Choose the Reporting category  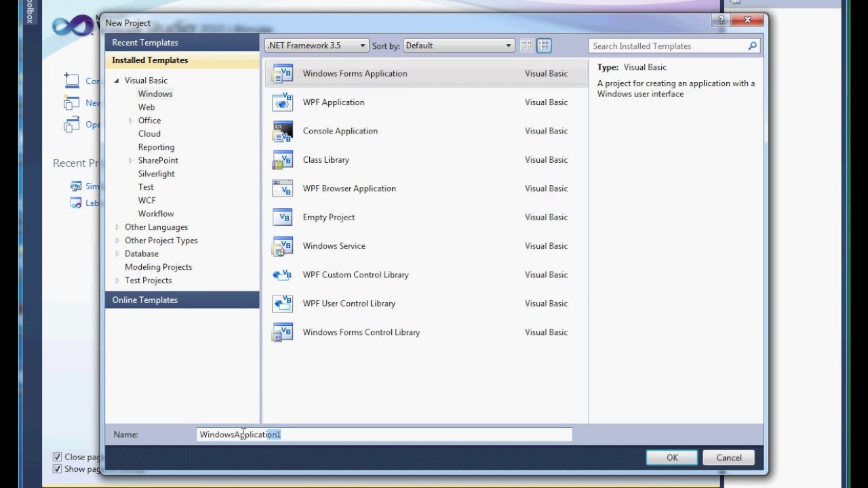(157, 147)
